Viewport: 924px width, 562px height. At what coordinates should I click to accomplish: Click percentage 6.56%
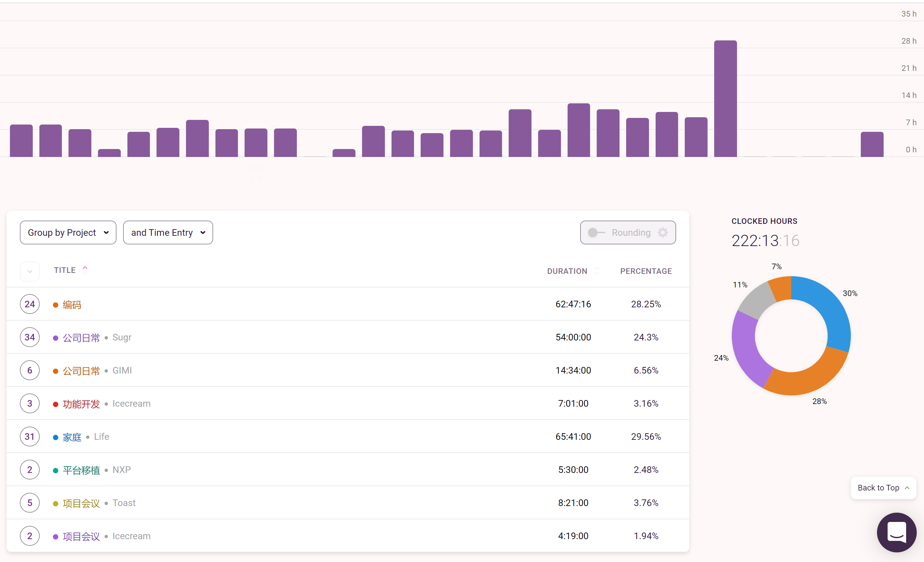point(646,370)
